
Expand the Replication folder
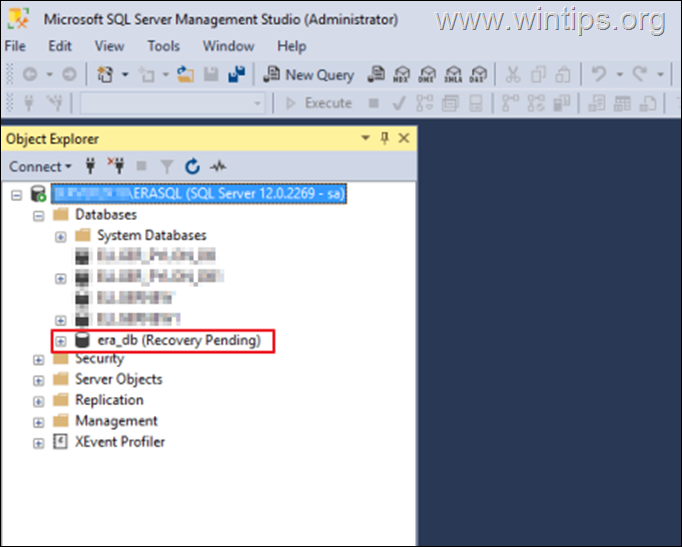point(39,402)
